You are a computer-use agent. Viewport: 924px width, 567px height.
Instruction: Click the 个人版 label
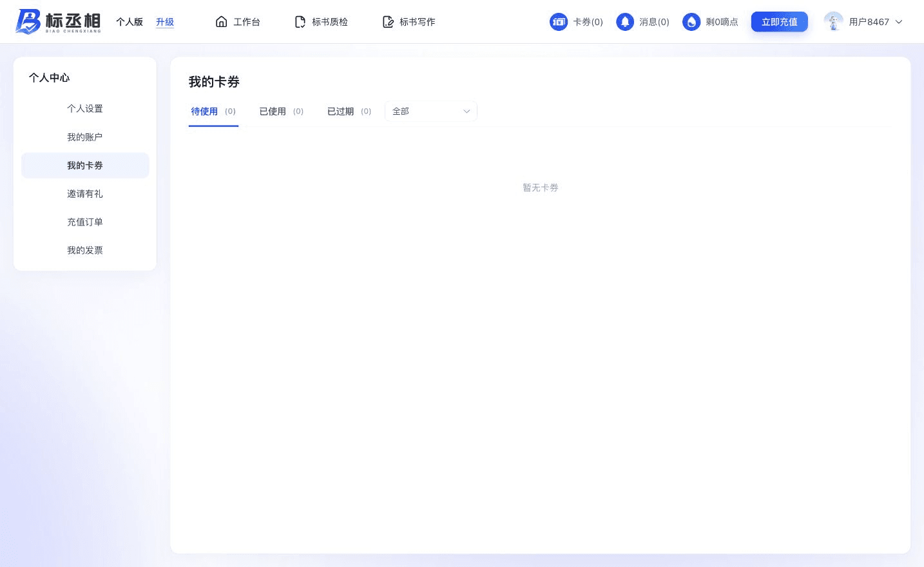pos(130,22)
